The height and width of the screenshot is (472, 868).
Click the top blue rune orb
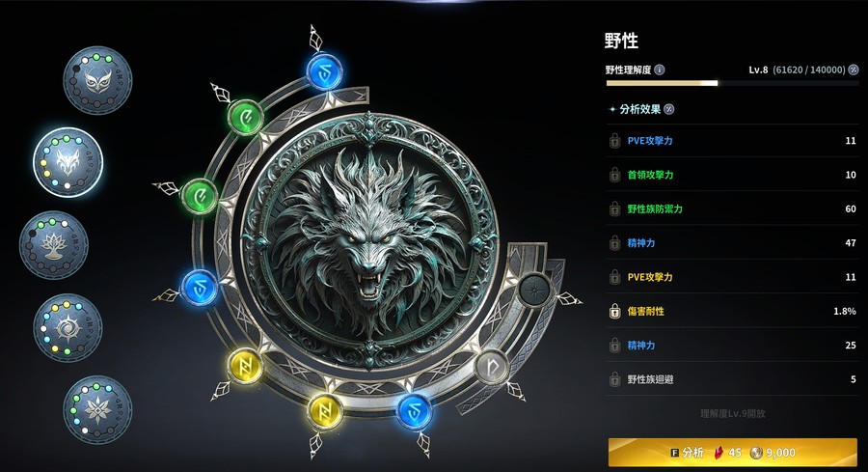point(324,70)
